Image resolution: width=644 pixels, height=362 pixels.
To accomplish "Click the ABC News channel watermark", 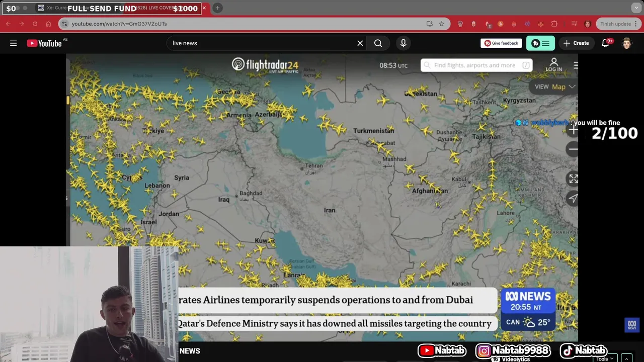I will [x=632, y=325].
